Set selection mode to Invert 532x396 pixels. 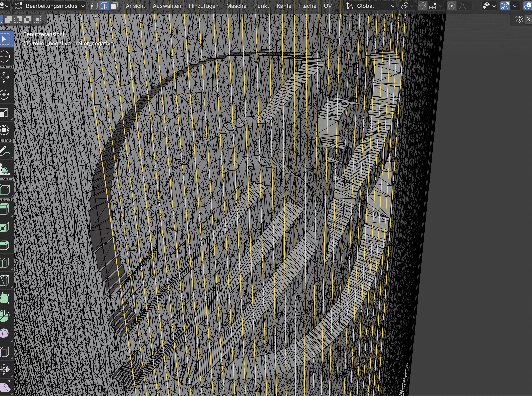(28, 19)
